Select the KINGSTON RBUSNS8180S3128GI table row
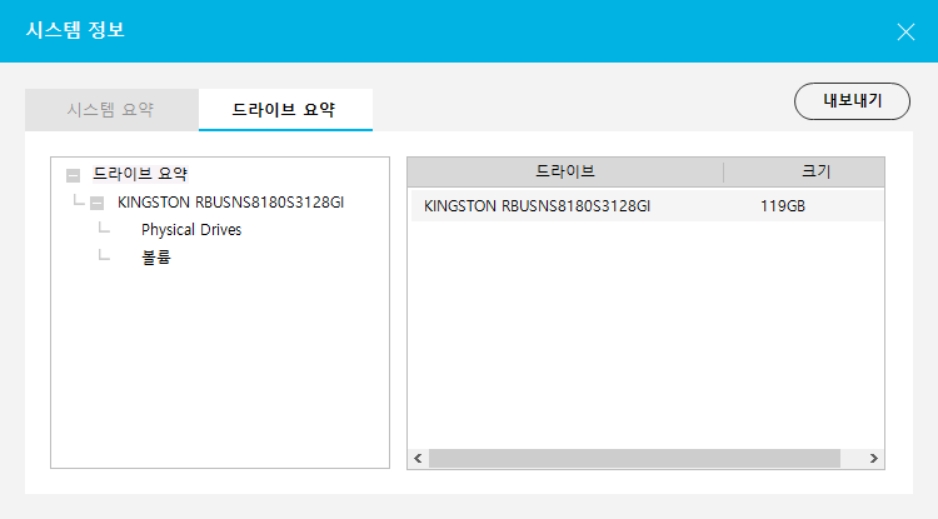The height and width of the screenshot is (519, 938). click(x=647, y=206)
